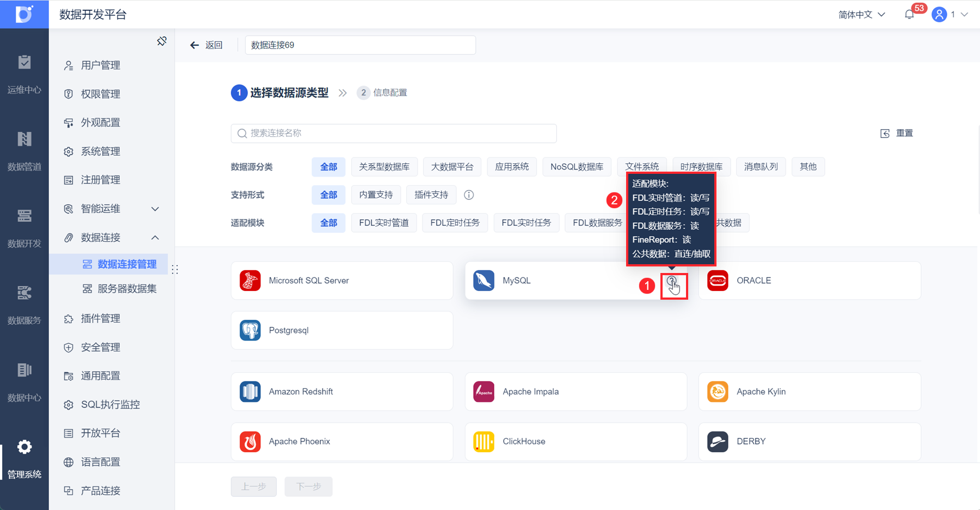The height and width of the screenshot is (510, 980).
Task: Click the connection name field 数据连接69
Action: pos(360,45)
